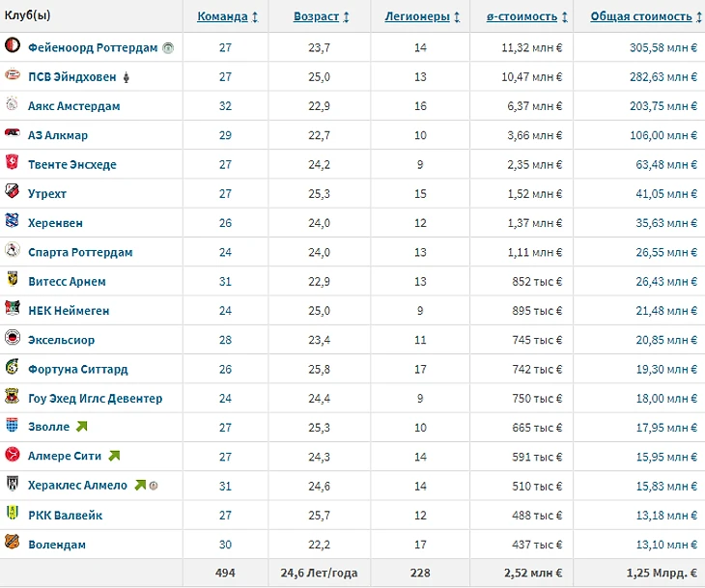Open ПСВ Эйндховен club page
The height and width of the screenshot is (588, 705).
pos(72,77)
